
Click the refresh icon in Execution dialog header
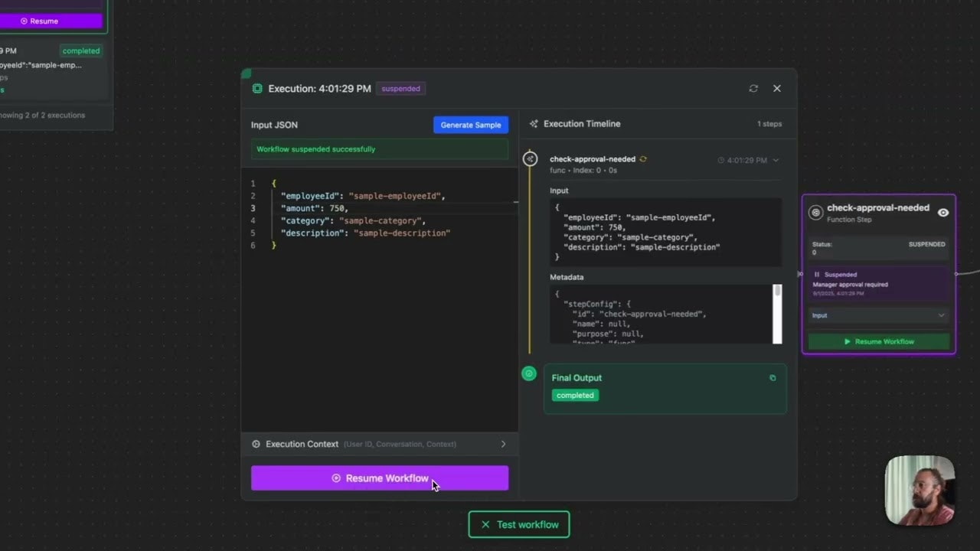click(753, 89)
